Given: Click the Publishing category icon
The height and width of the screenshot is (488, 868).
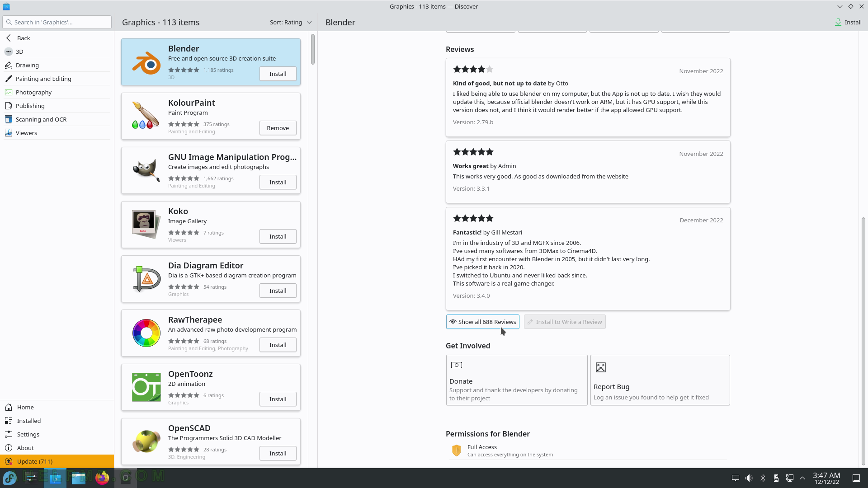Looking at the screenshot, I should (x=9, y=106).
